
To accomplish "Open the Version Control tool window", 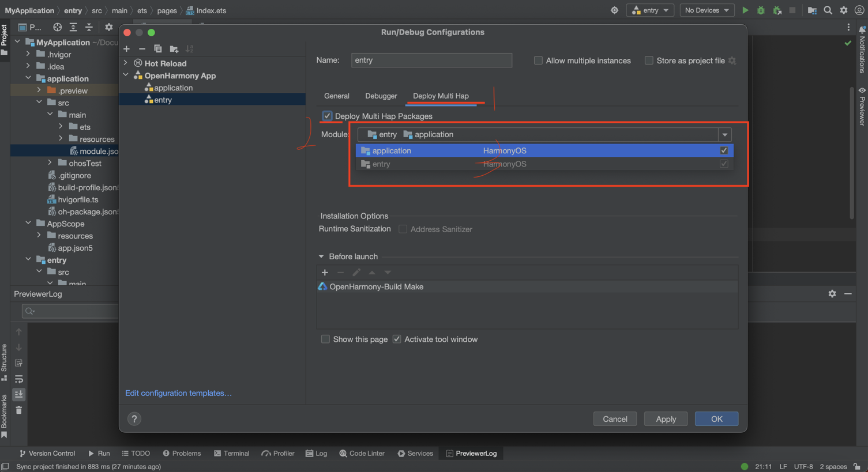I will 47,453.
